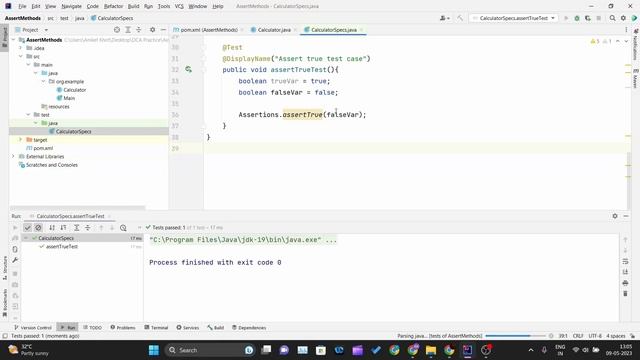Close the CalculatorSpecs.java tab
The image size is (640, 360).
click(x=362, y=30)
